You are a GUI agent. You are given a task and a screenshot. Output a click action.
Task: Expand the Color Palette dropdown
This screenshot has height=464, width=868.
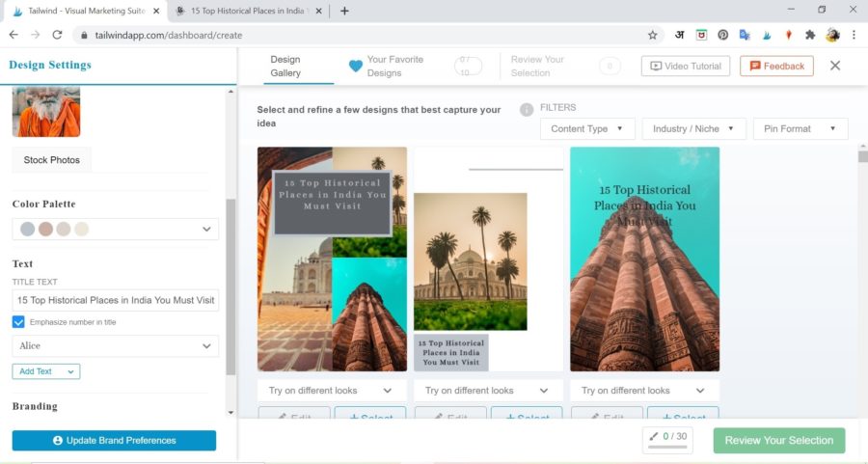click(x=115, y=229)
